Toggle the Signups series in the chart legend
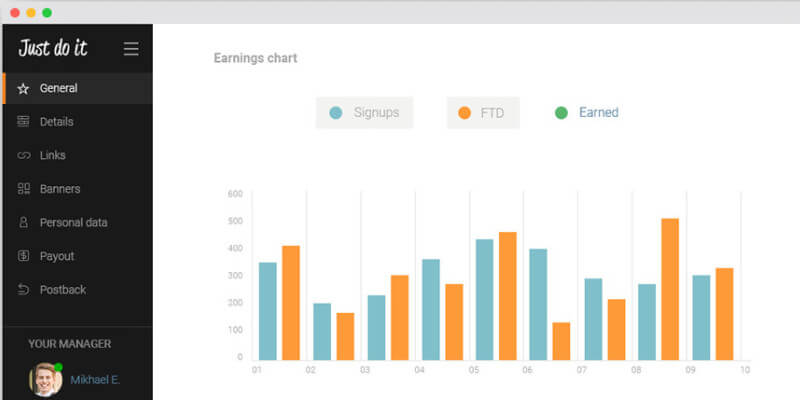The height and width of the screenshot is (400, 800). tap(365, 113)
